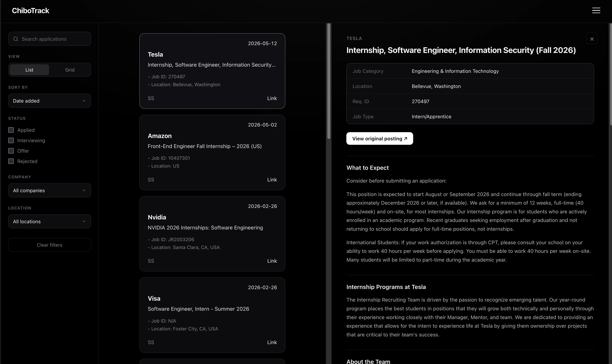Click Job Type value Intern/Apprentice
Image resolution: width=612 pixels, height=364 pixels.
[x=431, y=117]
